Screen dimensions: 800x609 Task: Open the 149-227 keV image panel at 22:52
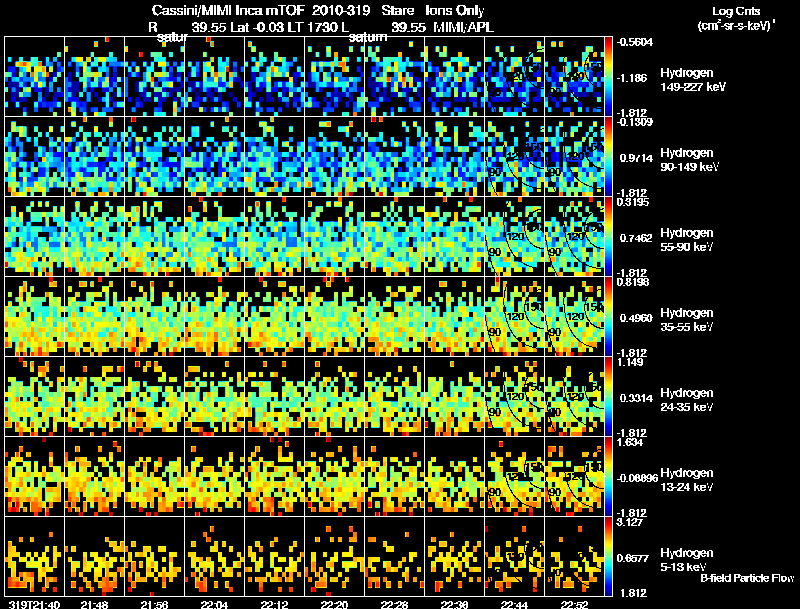(x=574, y=76)
